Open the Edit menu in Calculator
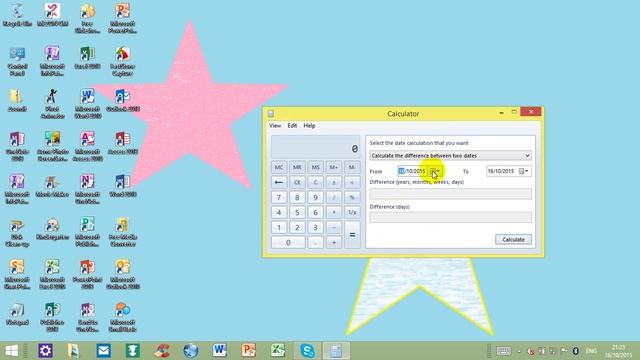 pyautogui.click(x=292, y=126)
